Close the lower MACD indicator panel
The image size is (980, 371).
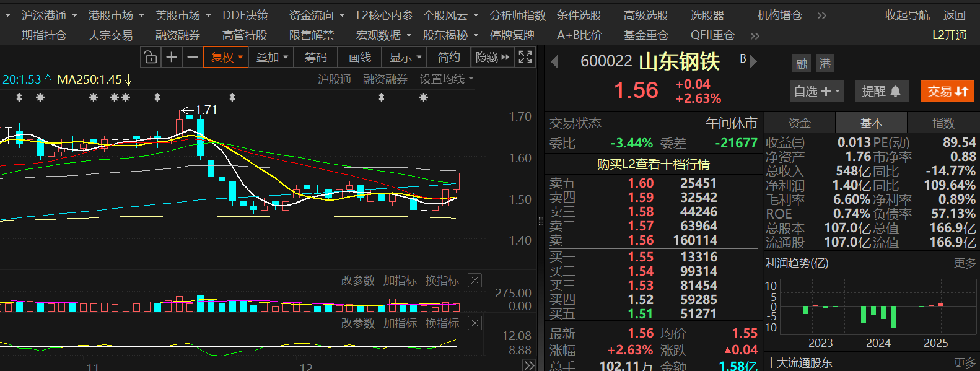(x=475, y=323)
